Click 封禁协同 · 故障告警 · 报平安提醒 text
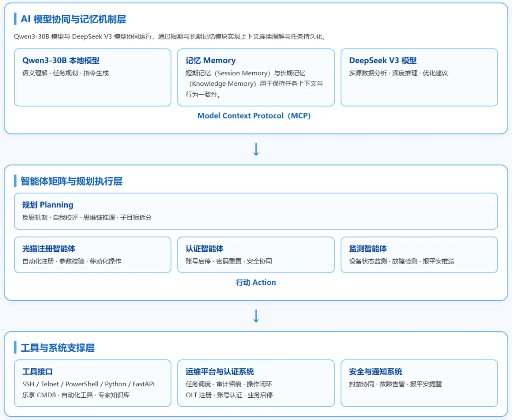Image resolution: width=512 pixels, height=420 pixels. (x=395, y=384)
